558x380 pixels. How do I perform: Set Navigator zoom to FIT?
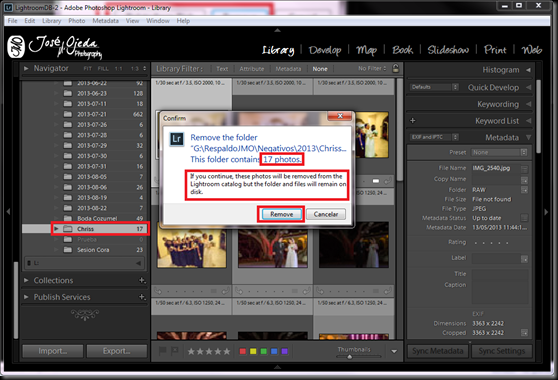pos(88,68)
